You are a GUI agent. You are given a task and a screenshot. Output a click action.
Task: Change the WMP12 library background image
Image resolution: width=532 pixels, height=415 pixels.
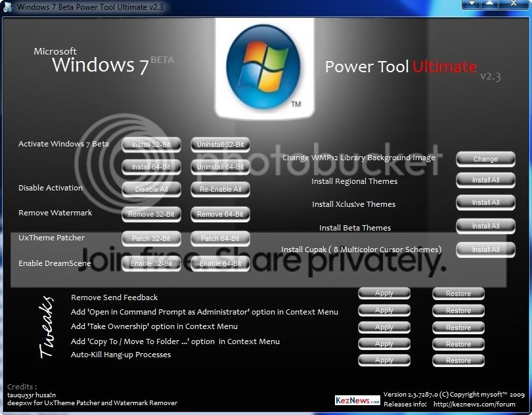[485, 159]
